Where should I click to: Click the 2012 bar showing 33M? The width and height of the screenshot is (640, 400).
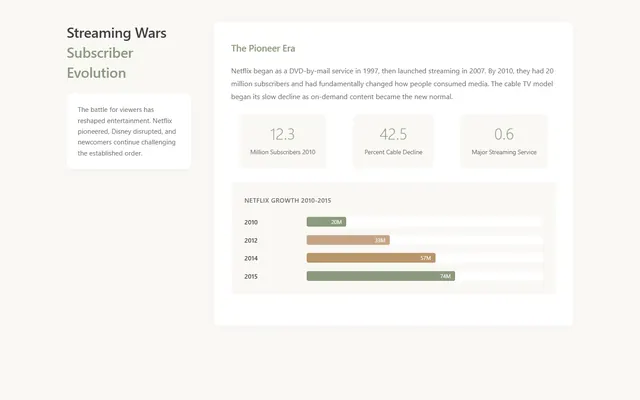pos(348,240)
